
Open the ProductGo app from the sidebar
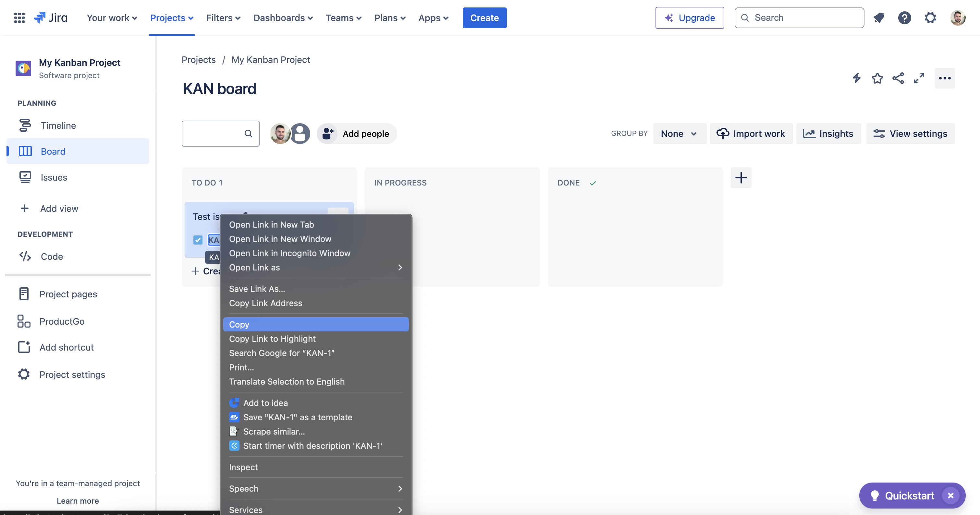coord(62,321)
